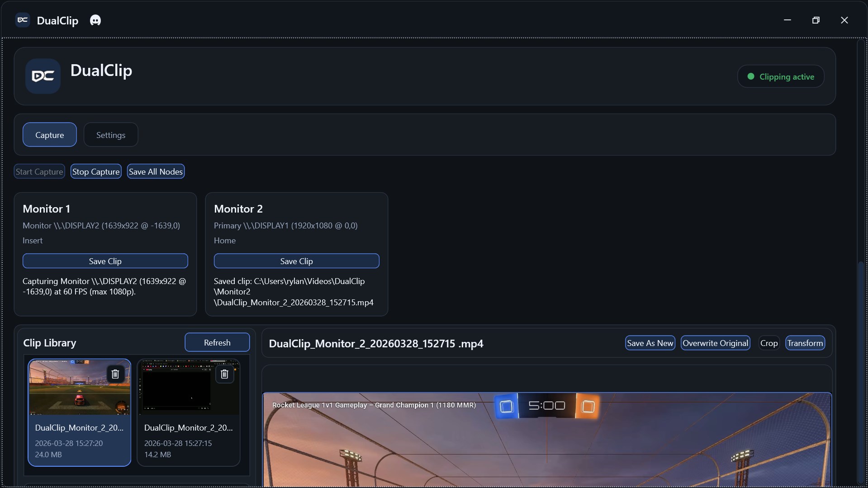Click the Monitor 1 heading
The height and width of the screenshot is (488, 868).
tap(47, 208)
